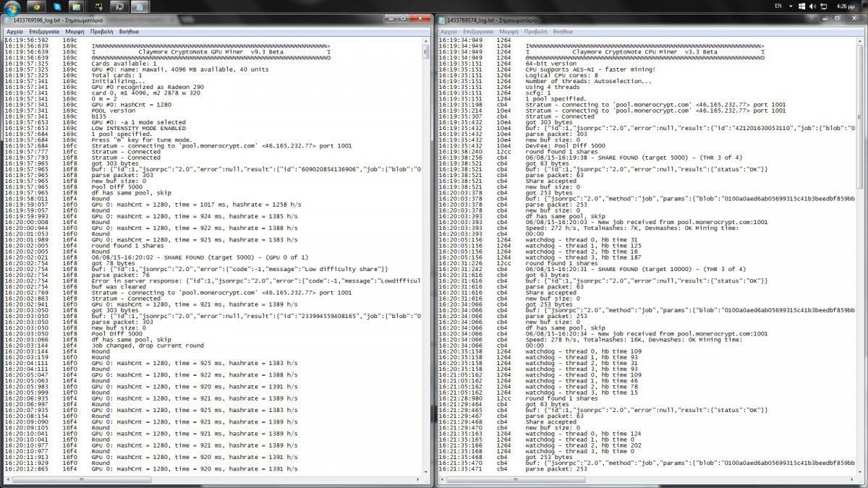Switch to the Notepad taskbar button

click(138, 6)
